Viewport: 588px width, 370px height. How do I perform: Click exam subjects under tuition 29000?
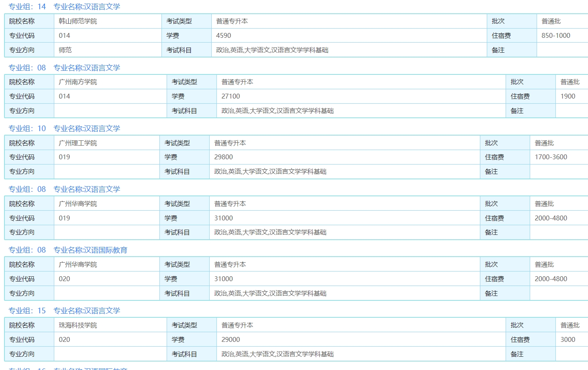pos(278,354)
